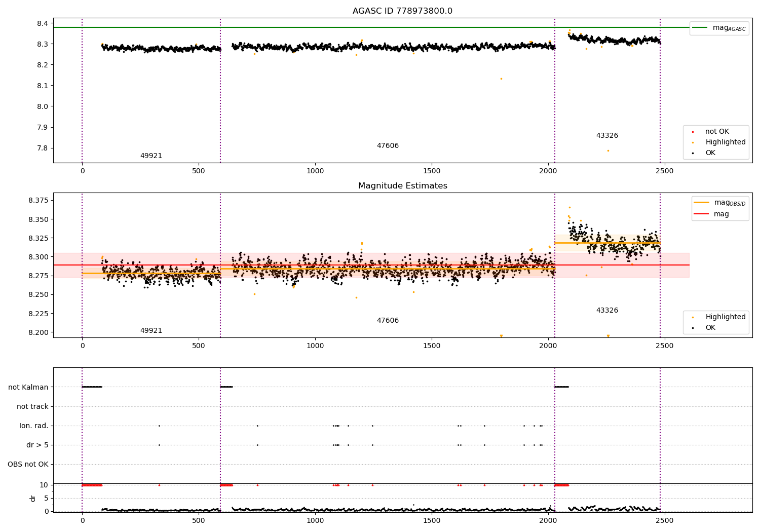The height and width of the screenshot is (532, 760).
Task: Click the 8.275 y-axis tick label
Action: coord(39,276)
